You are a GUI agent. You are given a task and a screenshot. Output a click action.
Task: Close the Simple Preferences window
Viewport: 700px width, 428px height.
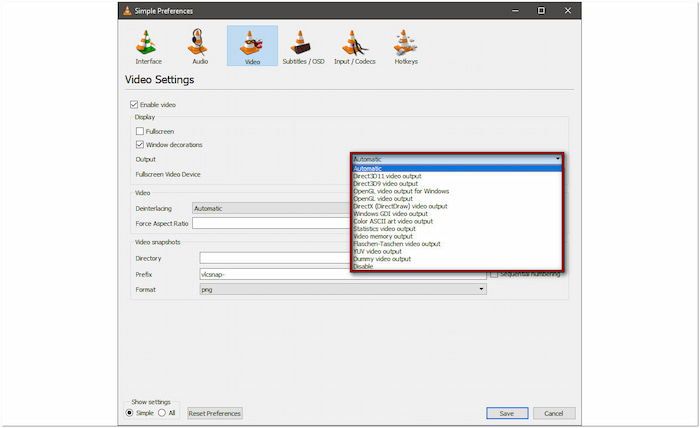pos(567,10)
